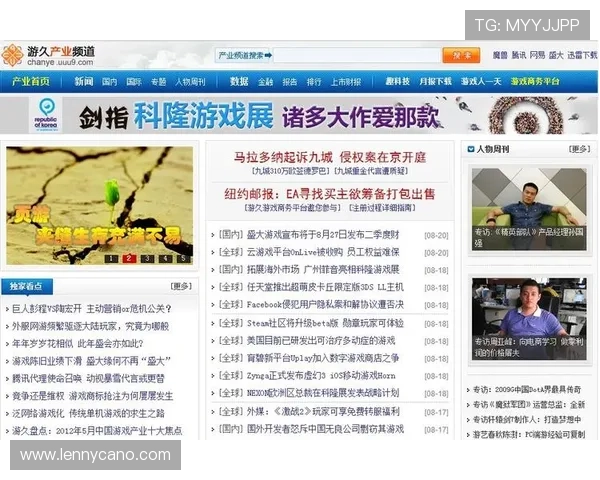Open the 网易 quick link
This screenshot has height=480, width=600.
[537, 56]
